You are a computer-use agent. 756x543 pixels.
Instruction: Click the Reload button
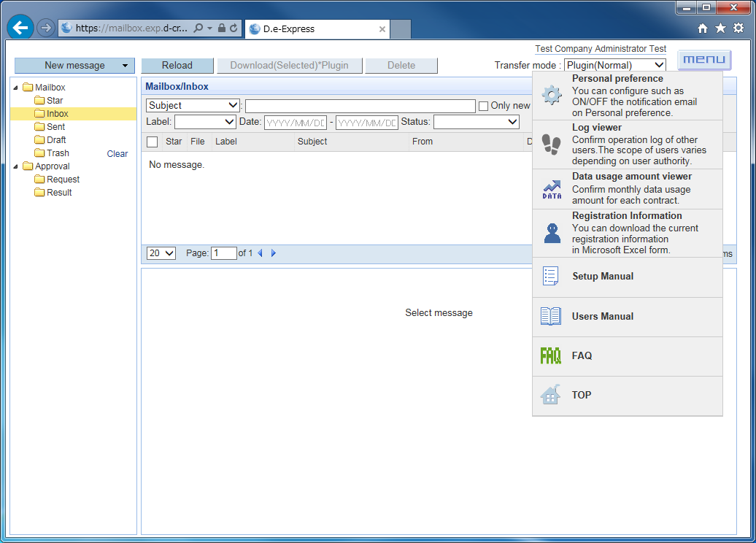click(x=177, y=66)
